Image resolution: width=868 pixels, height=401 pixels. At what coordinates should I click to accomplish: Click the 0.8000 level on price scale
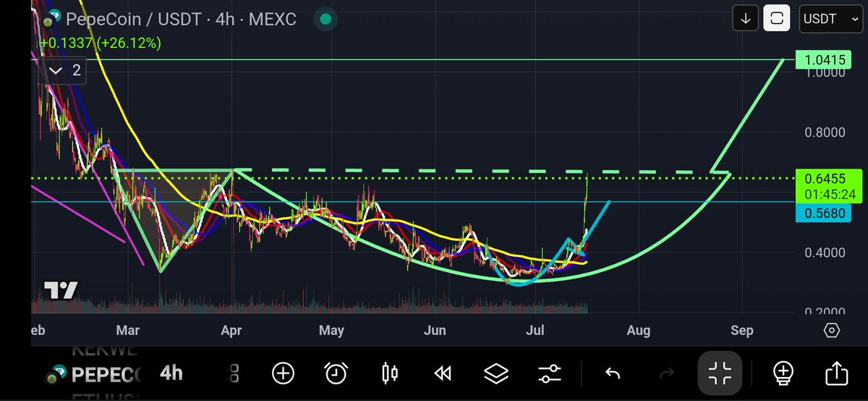[x=824, y=132]
